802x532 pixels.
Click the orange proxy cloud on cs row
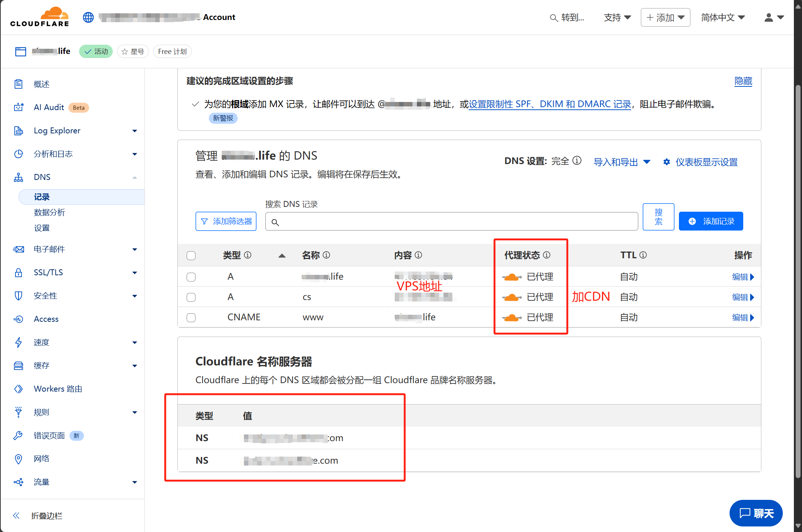512,297
